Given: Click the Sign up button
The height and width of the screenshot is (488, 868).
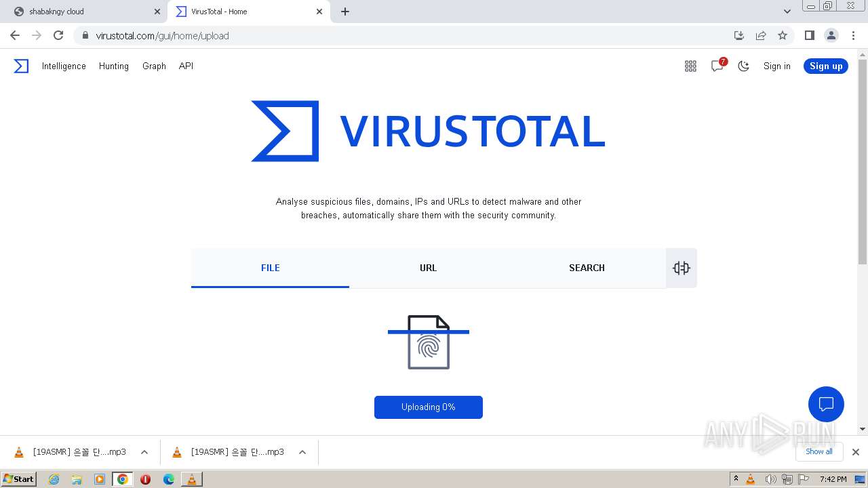Looking at the screenshot, I should pyautogui.click(x=826, y=66).
